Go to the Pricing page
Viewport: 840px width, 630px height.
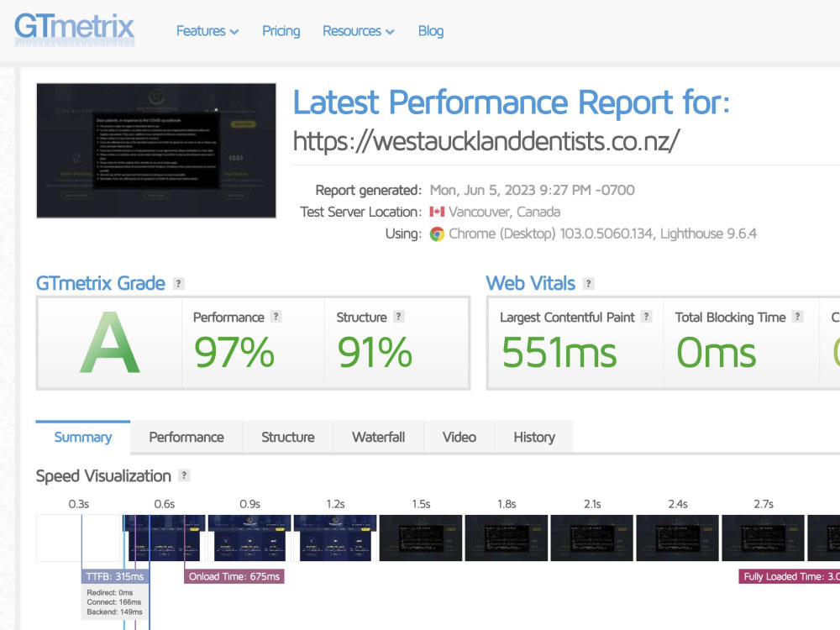click(281, 31)
